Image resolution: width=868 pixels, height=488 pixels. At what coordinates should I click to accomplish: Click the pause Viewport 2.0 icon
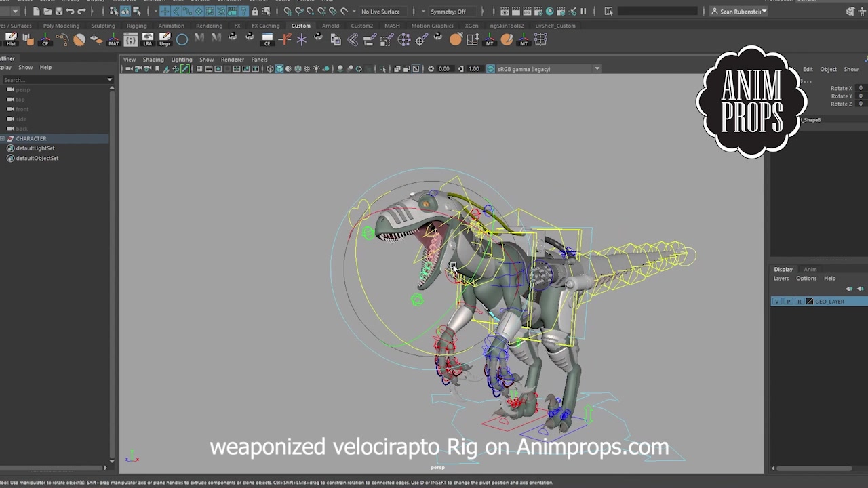[583, 12]
